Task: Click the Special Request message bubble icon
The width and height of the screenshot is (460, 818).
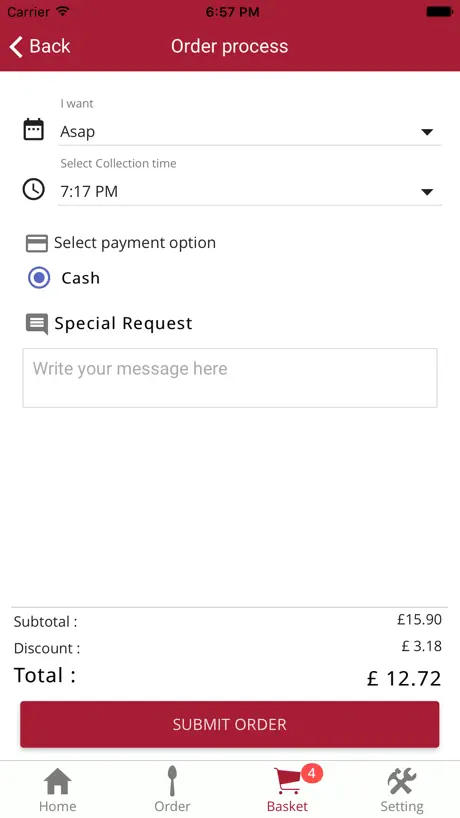Action: (x=37, y=324)
